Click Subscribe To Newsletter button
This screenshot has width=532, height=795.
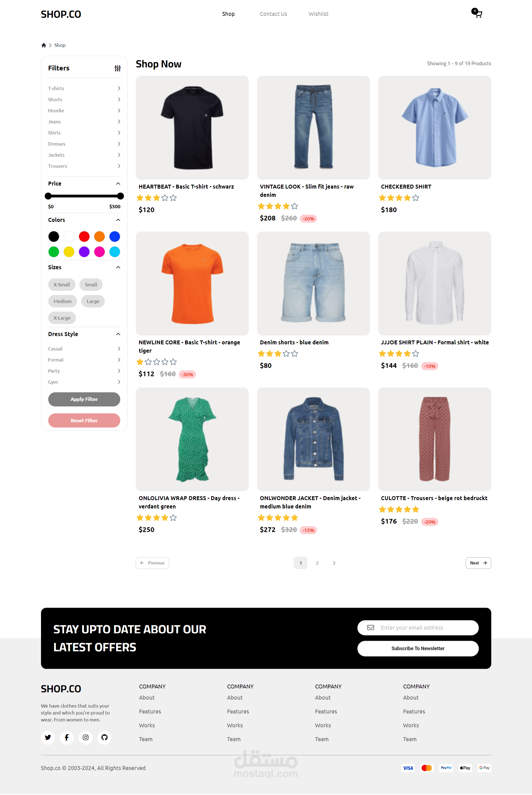pyautogui.click(x=418, y=649)
